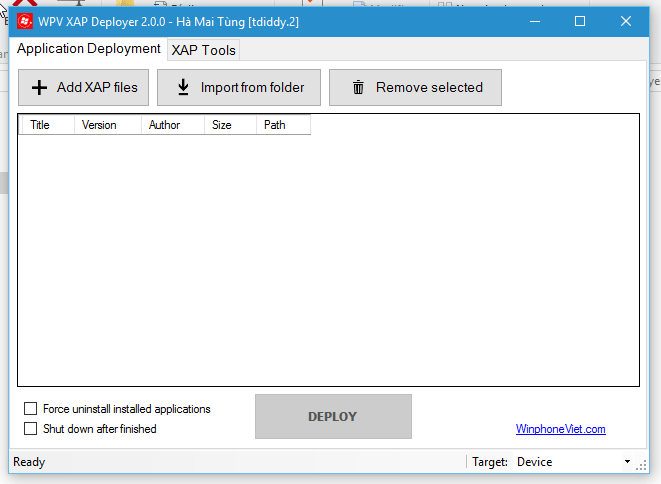Sort the list by Version column header

pyautogui.click(x=108, y=125)
